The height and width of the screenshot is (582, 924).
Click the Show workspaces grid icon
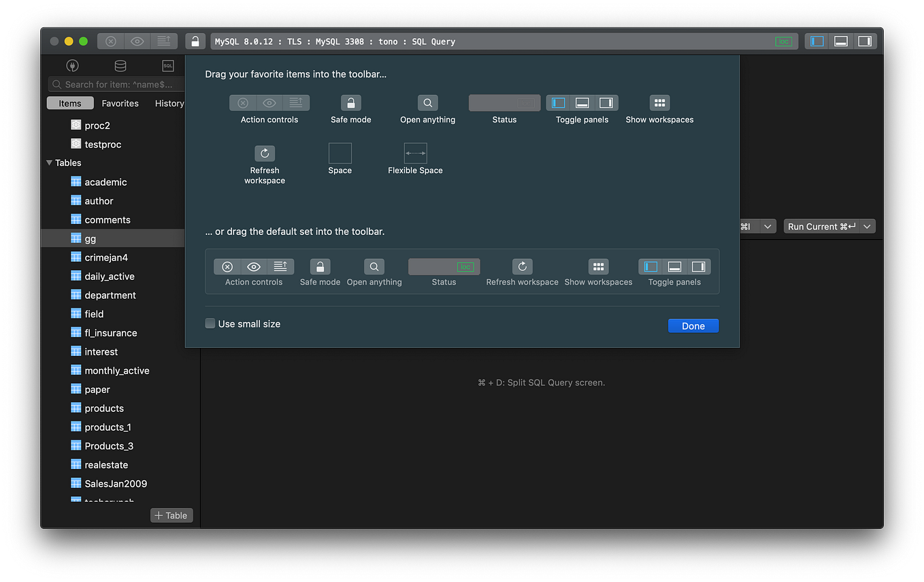tap(659, 102)
